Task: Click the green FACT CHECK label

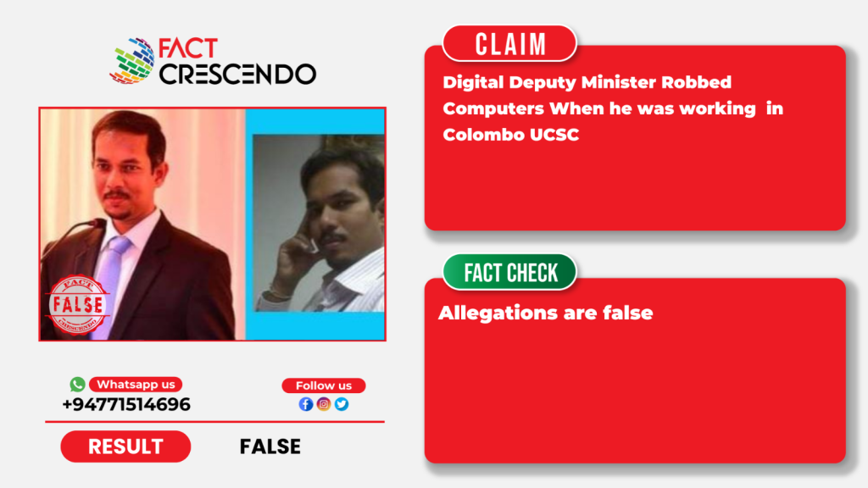Action: coord(509,272)
